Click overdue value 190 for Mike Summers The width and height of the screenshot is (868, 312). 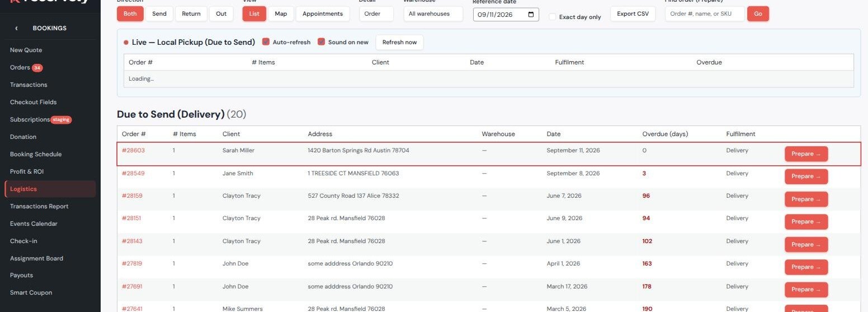coord(647,309)
